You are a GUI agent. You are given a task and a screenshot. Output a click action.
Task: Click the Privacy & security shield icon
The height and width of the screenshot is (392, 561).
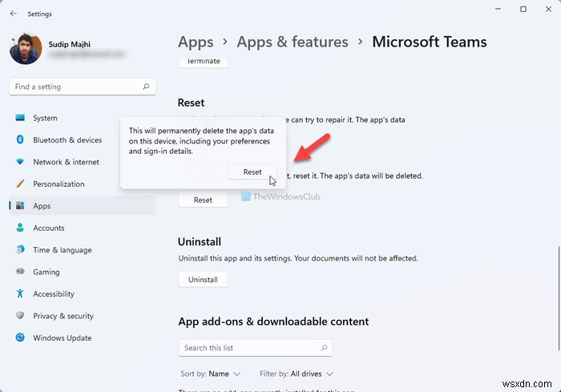pos(20,315)
